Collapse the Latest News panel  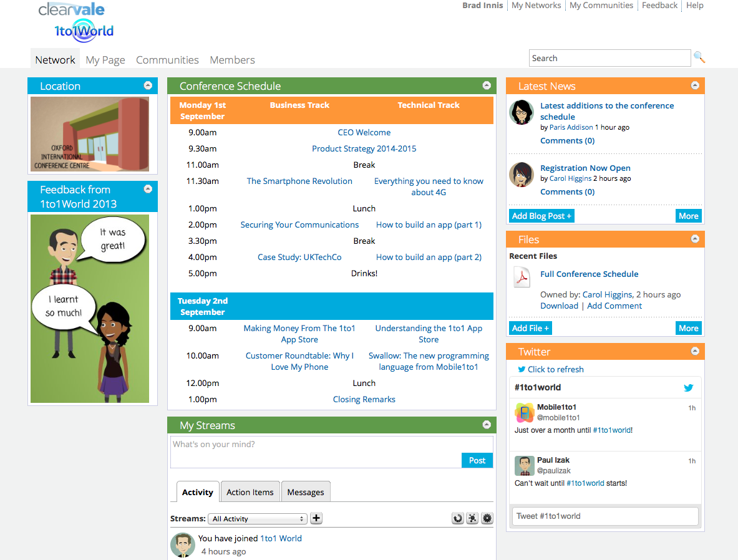coord(695,85)
